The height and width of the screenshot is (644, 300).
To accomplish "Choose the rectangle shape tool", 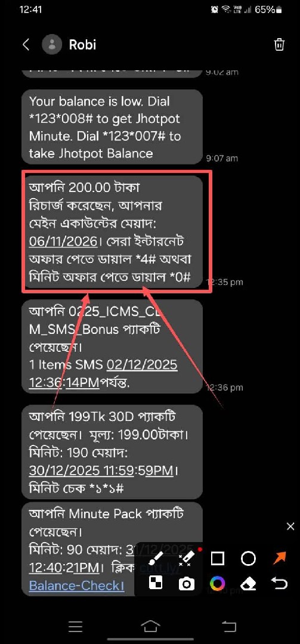I will click(217, 559).
